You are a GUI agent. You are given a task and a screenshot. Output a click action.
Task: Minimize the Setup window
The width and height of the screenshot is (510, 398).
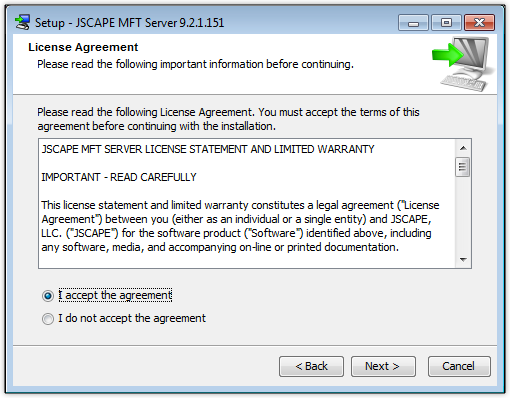(413, 23)
